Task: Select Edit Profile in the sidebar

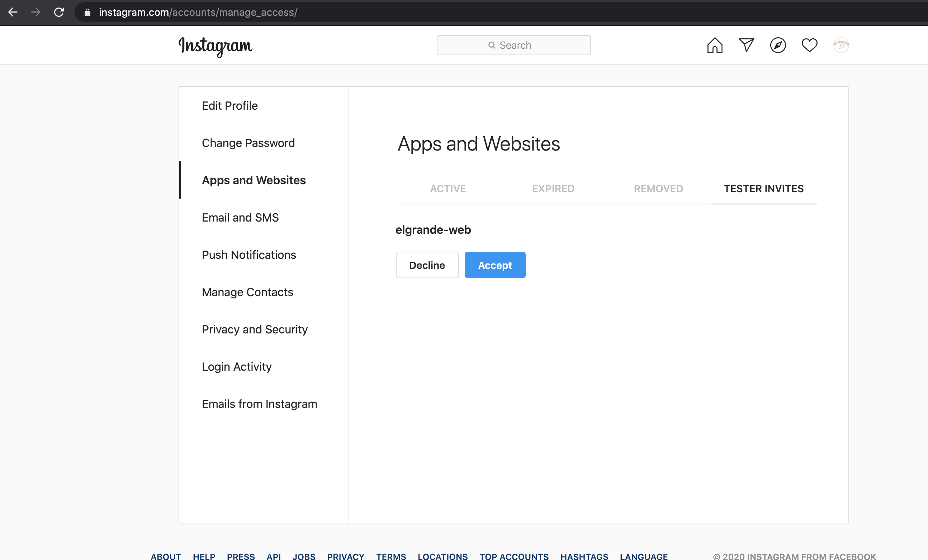Action: [x=229, y=105]
